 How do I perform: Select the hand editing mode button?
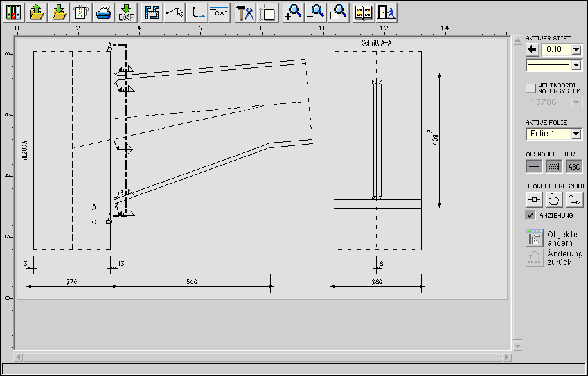554,200
